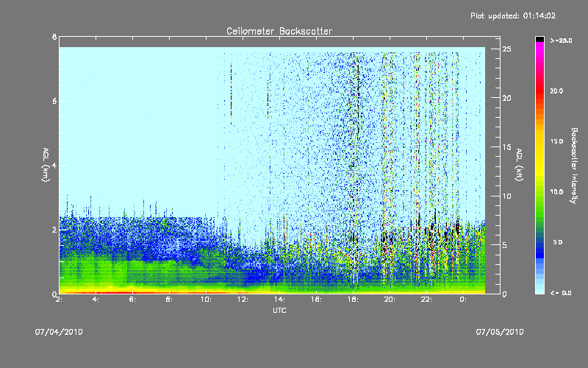The width and height of the screenshot is (588, 368).
Task: Click the '20' label on the kft axis
Action: coord(507,98)
